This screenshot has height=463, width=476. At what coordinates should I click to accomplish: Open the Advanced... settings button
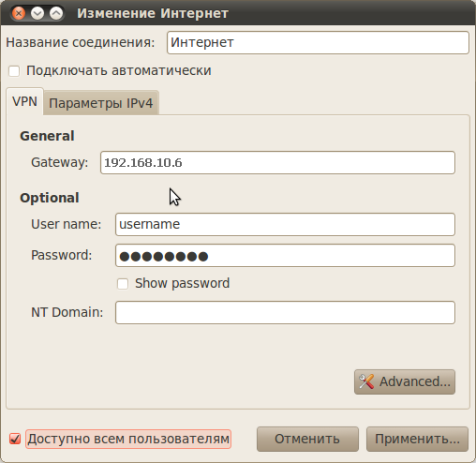coord(405,381)
